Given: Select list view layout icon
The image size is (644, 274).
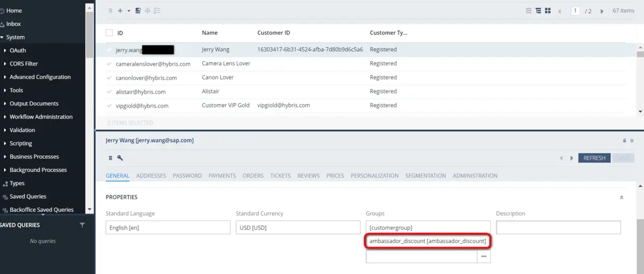Looking at the screenshot, I should (529, 10).
